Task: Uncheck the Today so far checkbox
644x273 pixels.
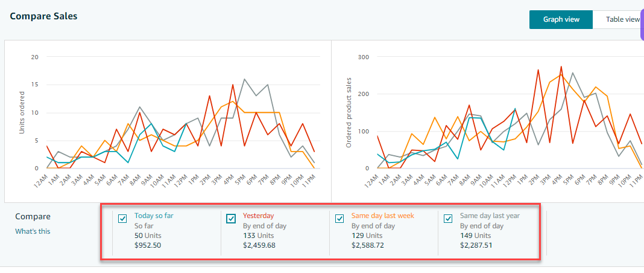Action: tap(123, 219)
